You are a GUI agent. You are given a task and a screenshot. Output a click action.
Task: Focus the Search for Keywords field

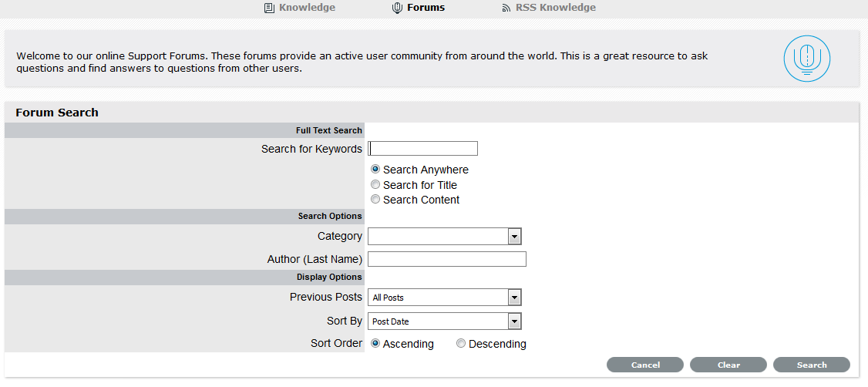[423, 149]
